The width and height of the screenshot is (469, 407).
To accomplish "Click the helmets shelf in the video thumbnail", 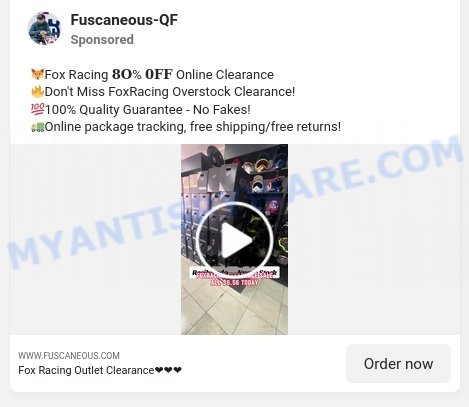I will (x=263, y=177).
